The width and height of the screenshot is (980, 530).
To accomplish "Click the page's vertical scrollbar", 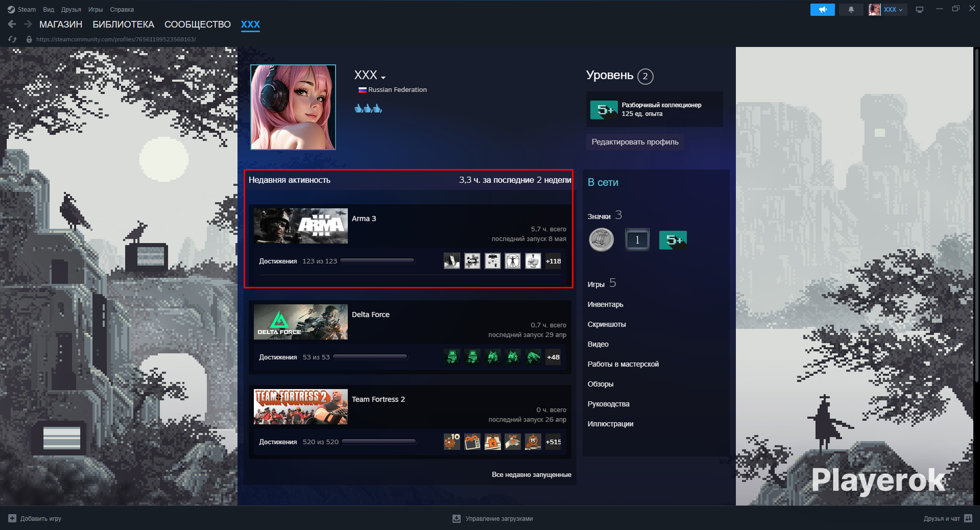I will [x=976, y=215].
